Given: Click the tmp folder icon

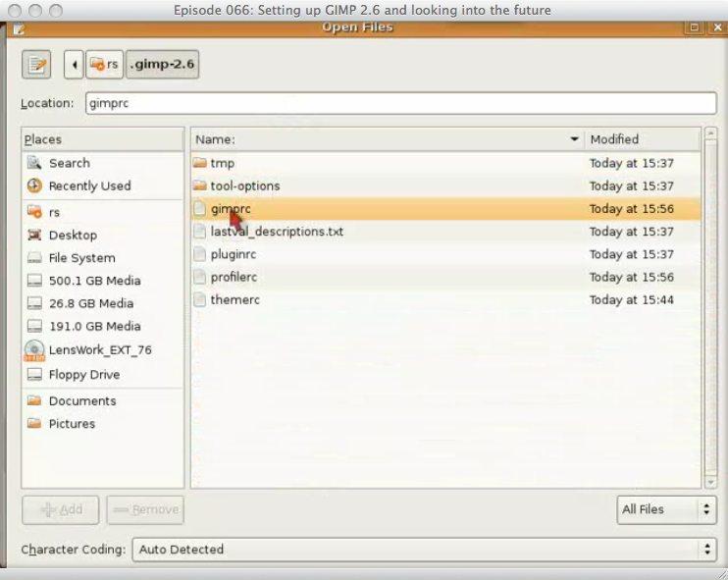Looking at the screenshot, I should pyautogui.click(x=199, y=163).
